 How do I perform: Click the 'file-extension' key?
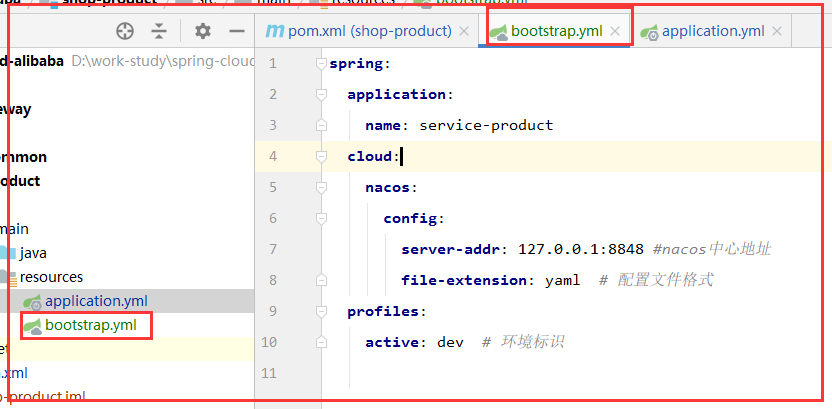pos(464,280)
